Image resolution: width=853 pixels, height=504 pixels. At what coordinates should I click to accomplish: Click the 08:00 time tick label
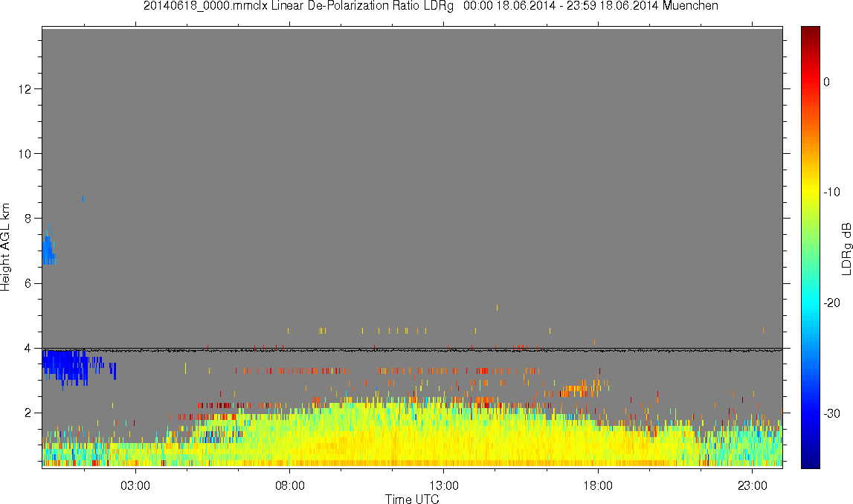pos(289,485)
